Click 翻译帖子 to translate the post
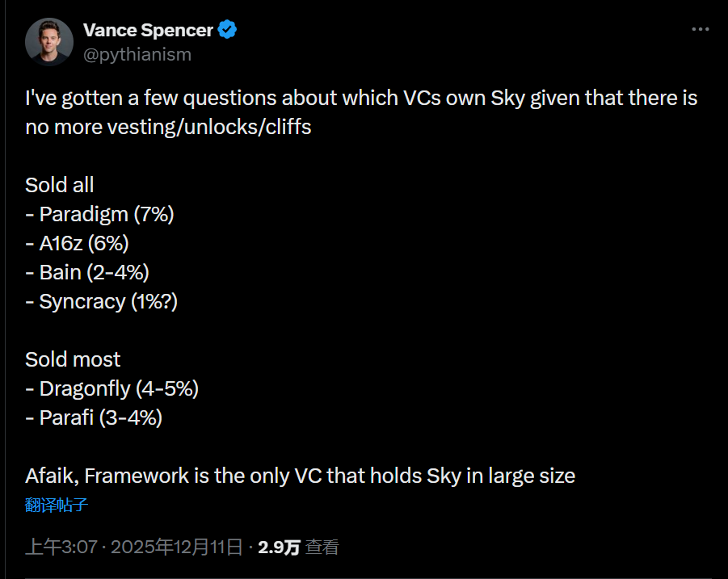728x579 pixels. click(x=57, y=506)
